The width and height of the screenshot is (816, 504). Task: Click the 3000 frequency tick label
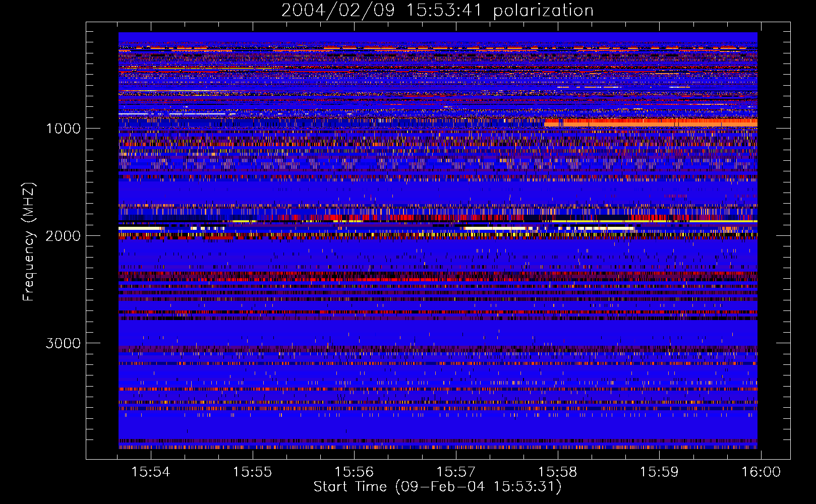click(63, 343)
